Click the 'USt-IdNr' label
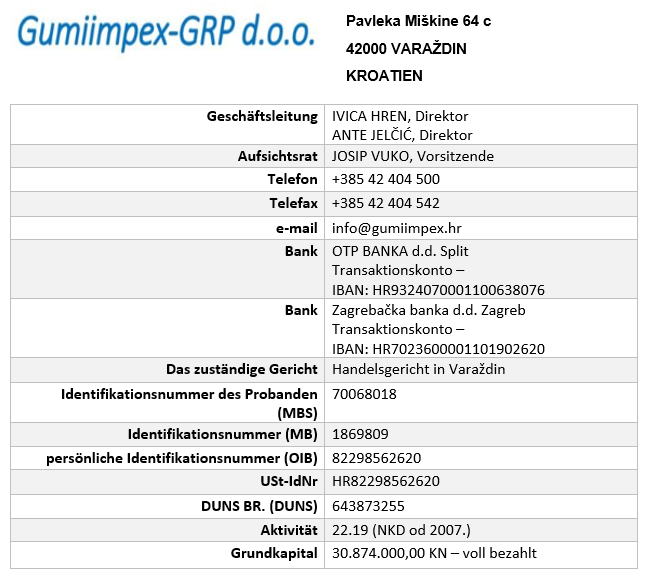The height and width of the screenshot is (578, 648). click(x=289, y=481)
